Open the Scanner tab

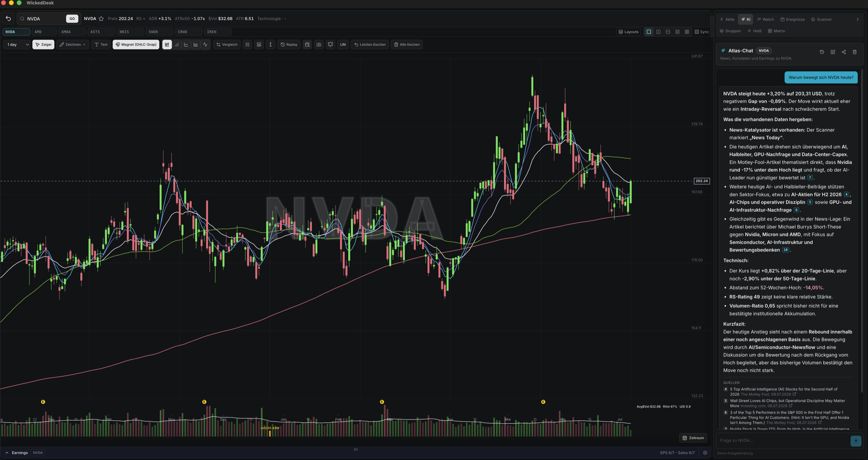point(821,19)
